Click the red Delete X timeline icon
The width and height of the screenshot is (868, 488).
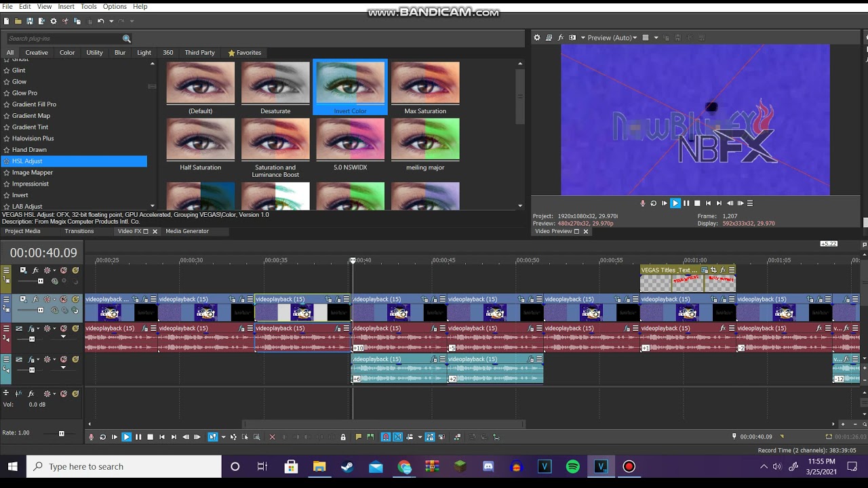273,437
